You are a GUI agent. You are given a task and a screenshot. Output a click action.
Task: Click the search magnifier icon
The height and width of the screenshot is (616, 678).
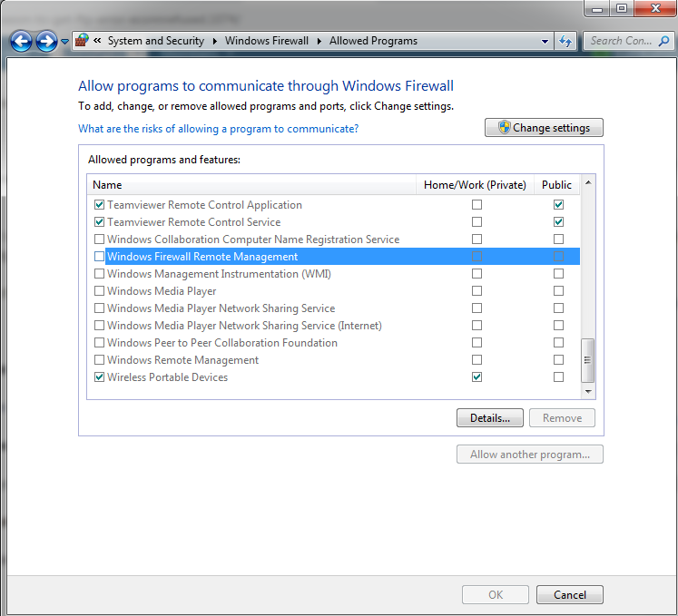click(663, 41)
